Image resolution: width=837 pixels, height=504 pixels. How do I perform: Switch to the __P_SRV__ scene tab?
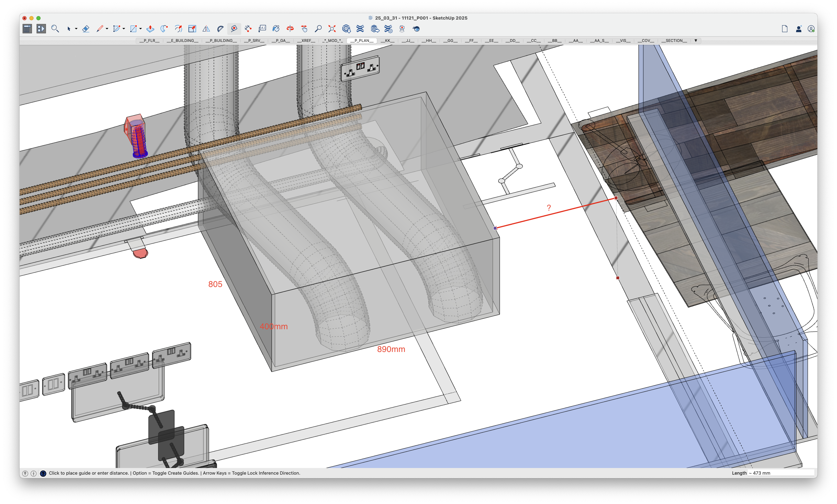coord(254,41)
